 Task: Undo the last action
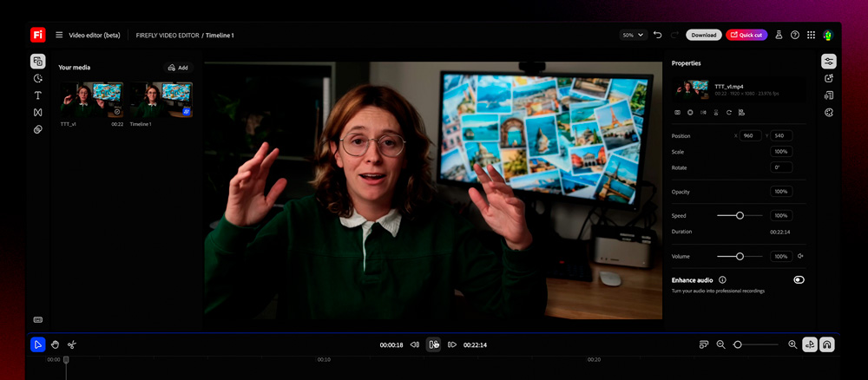[x=658, y=35]
